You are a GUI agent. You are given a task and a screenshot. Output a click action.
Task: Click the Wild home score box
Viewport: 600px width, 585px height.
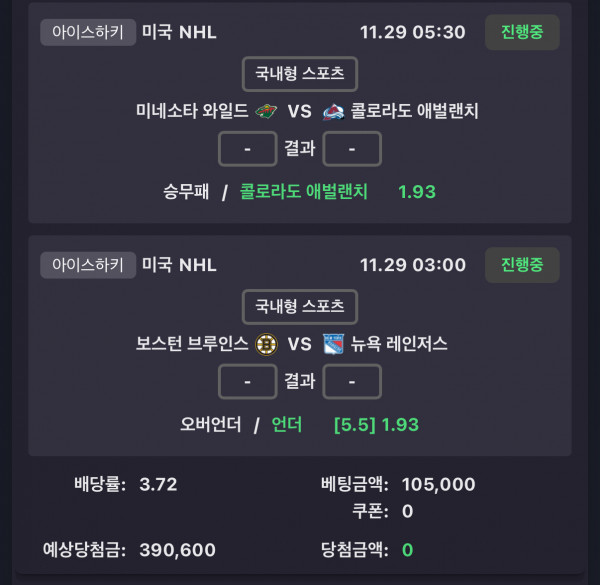[x=247, y=149]
